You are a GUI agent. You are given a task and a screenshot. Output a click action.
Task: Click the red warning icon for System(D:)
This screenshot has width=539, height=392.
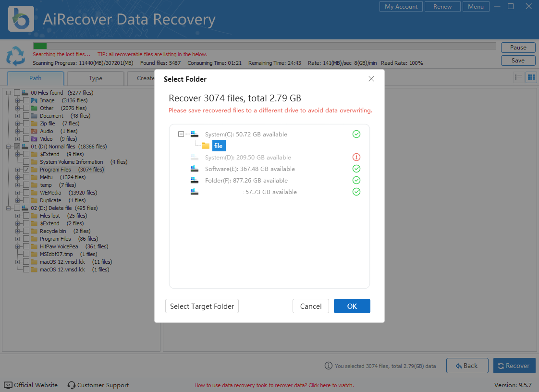click(356, 157)
